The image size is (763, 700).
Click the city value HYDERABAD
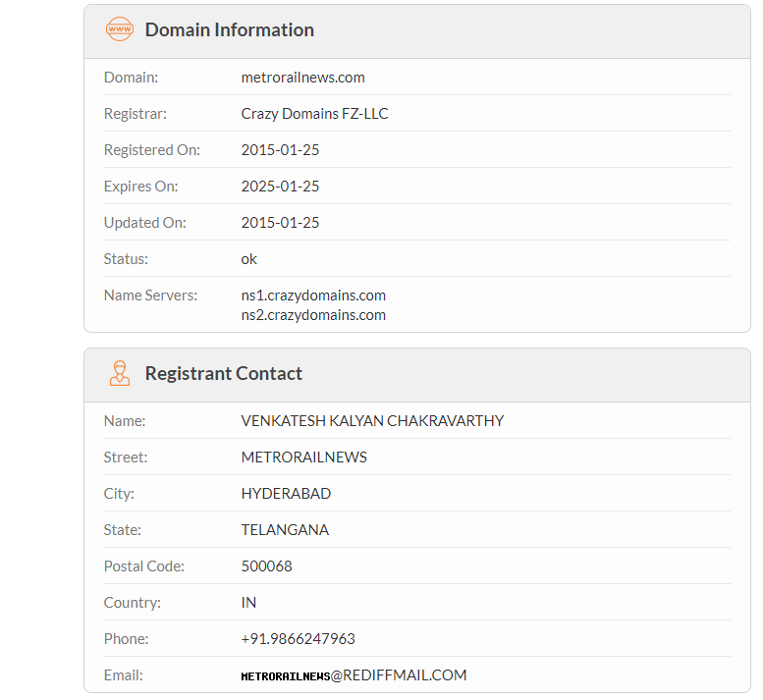[x=286, y=494]
